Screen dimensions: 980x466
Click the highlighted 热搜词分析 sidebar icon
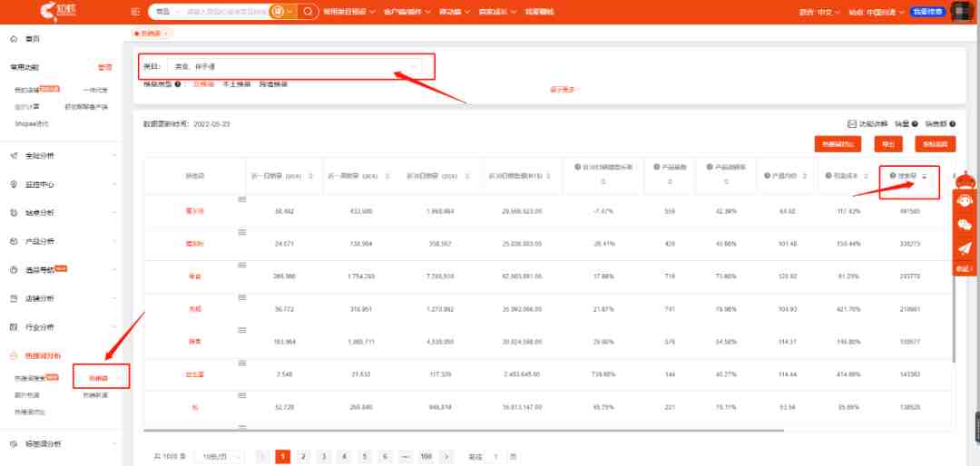tap(15, 356)
